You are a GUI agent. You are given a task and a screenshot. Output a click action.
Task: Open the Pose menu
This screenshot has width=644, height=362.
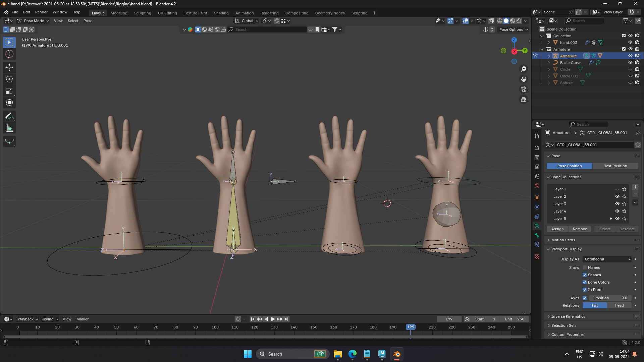(88, 21)
